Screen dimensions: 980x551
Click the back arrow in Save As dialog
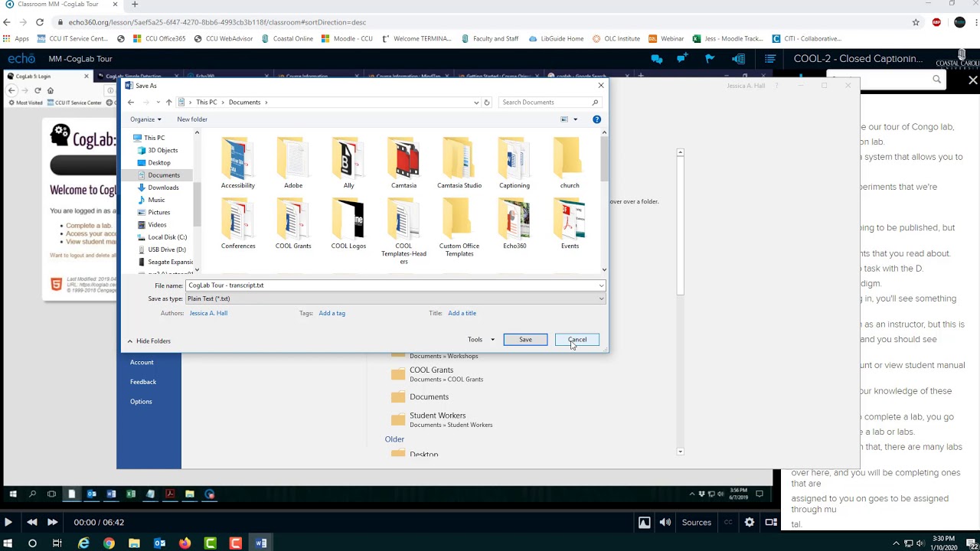point(131,103)
